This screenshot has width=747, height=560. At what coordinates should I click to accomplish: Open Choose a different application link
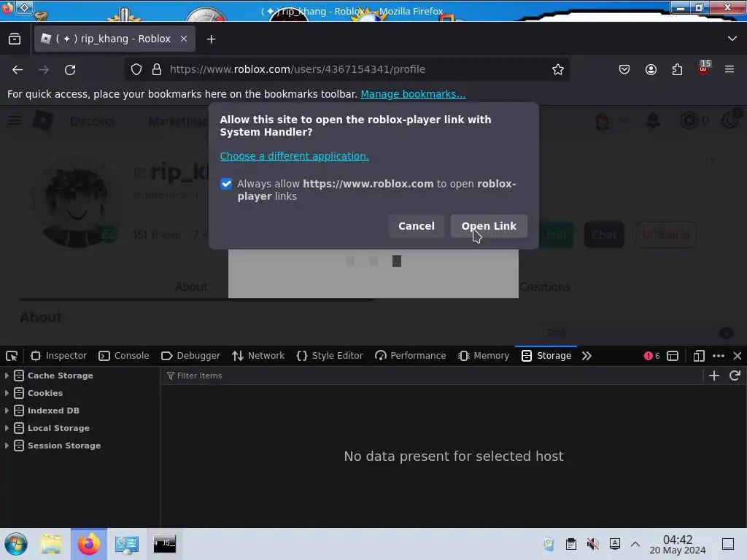[x=294, y=156]
